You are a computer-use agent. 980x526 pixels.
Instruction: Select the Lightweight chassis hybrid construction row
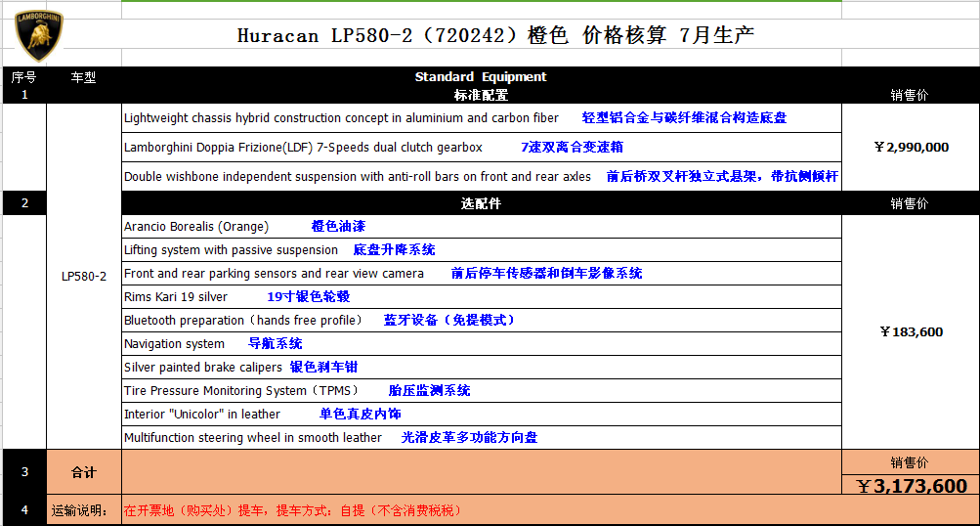click(x=482, y=117)
